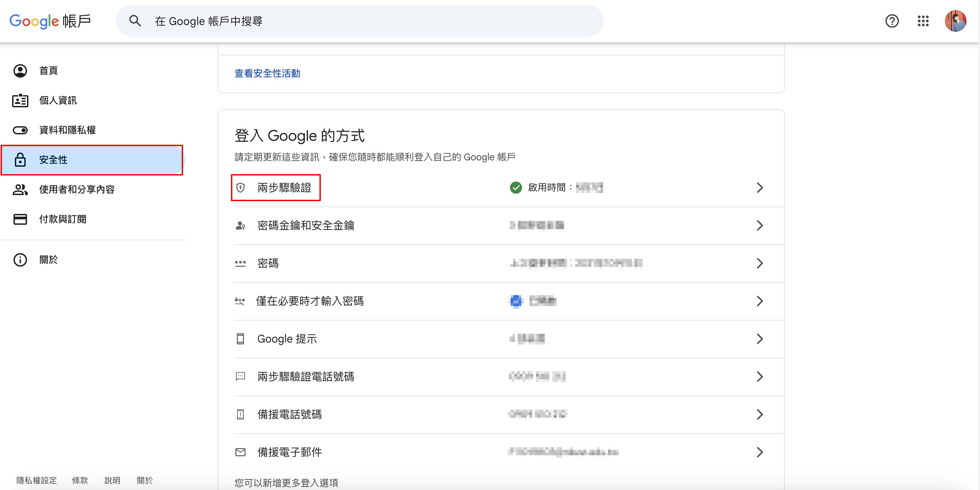Click the credit card icon for 付款與訂閱
This screenshot has width=980, height=490.
(20, 219)
